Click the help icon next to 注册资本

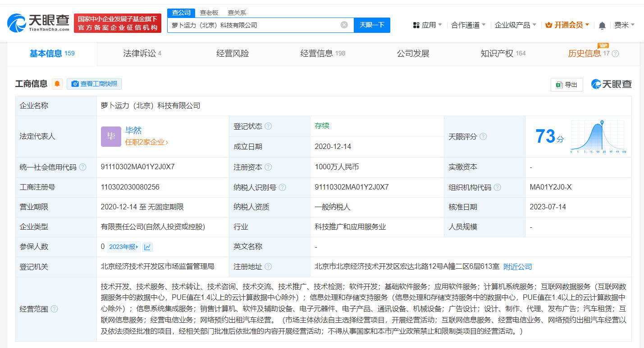(x=267, y=167)
